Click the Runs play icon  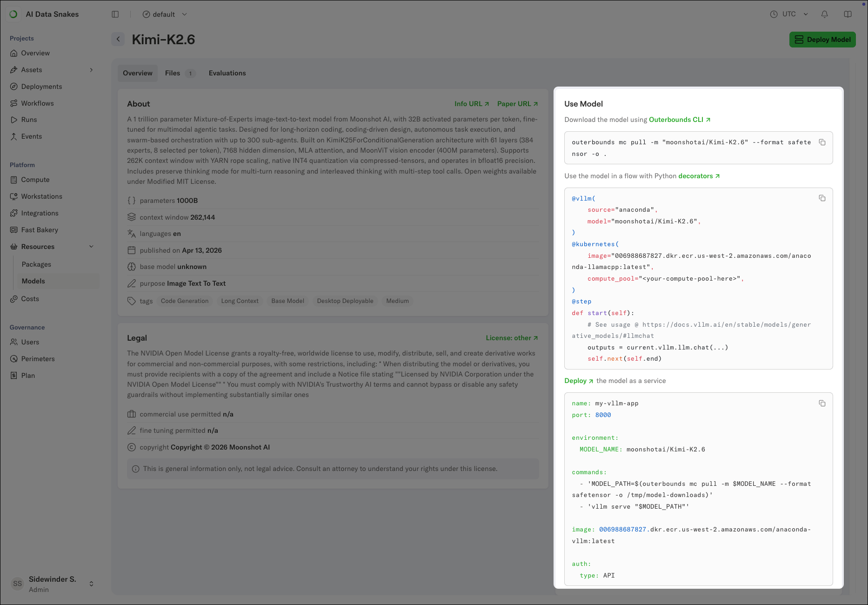tap(14, 120)
